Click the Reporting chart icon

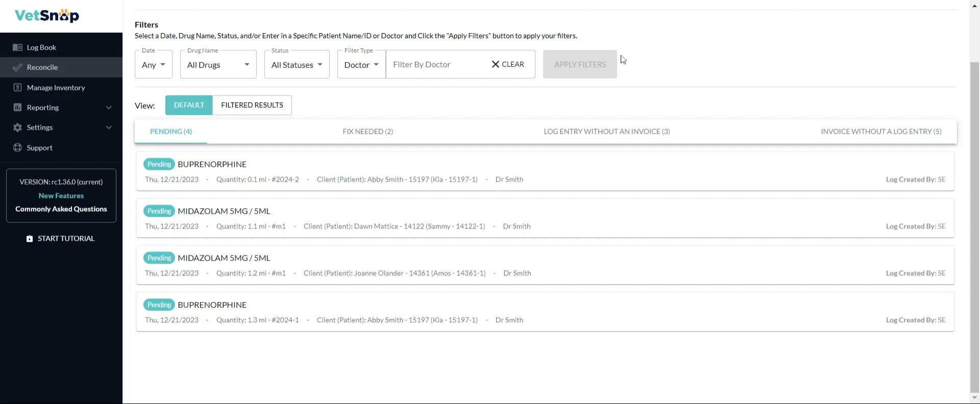[x=17, y=108]
